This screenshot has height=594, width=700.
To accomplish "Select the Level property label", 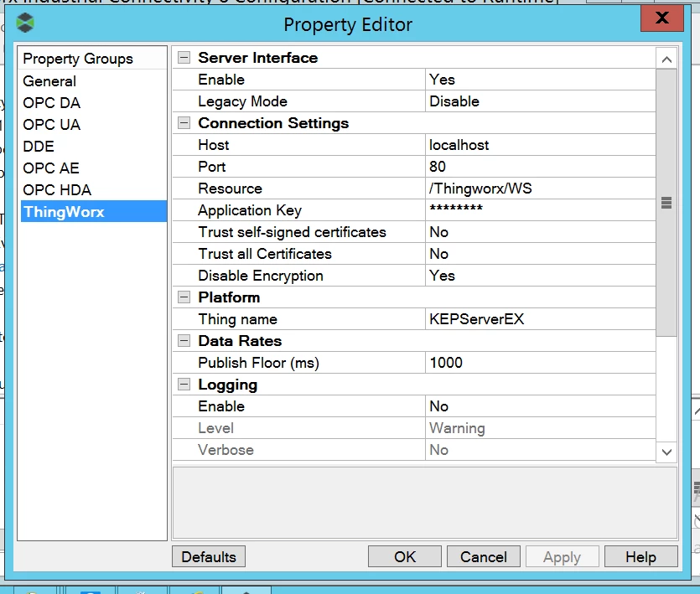I will [x=215, y=428].
